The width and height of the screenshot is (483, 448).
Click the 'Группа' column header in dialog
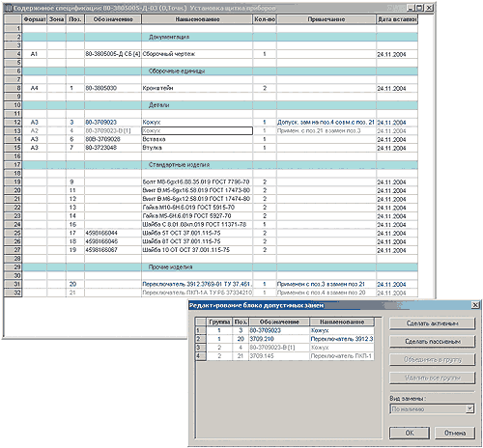[219, 322]
